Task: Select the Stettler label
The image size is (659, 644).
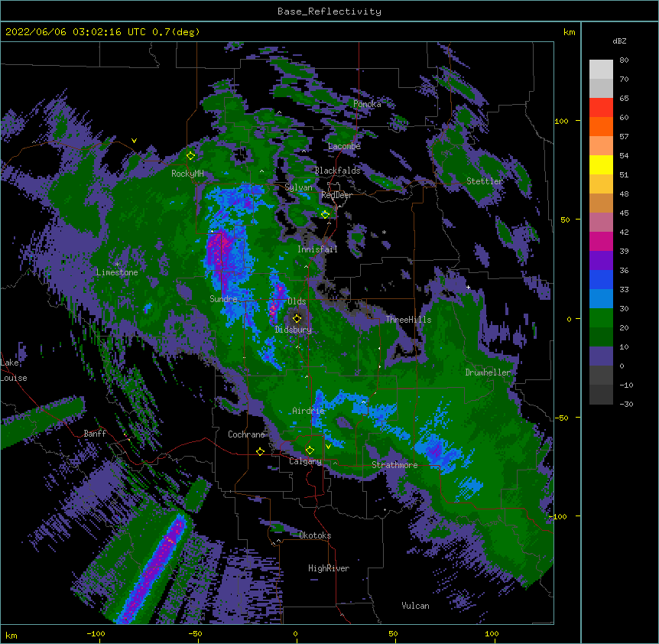Action: tap(485, 181)
